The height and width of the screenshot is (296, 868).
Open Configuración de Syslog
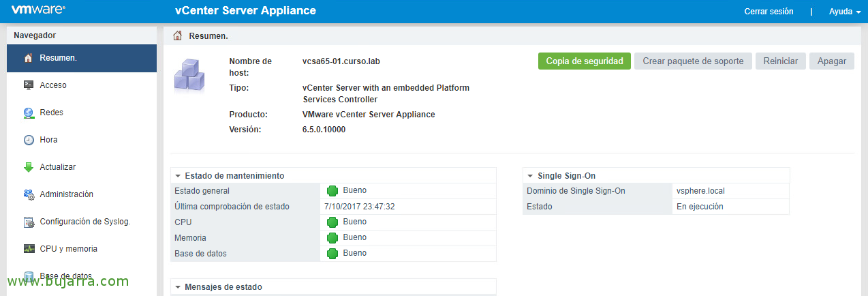coord(82,222)
